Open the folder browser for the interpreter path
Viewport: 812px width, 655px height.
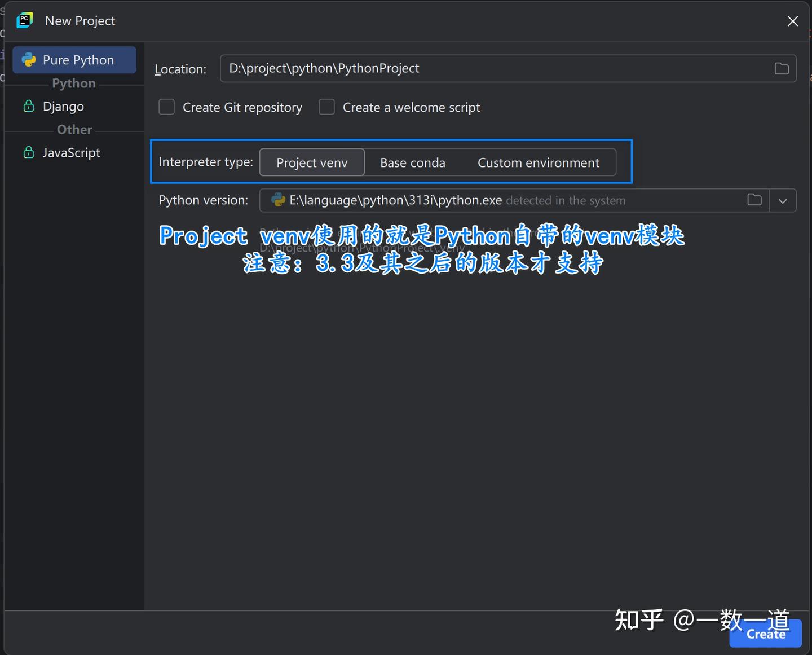point(754,200)
